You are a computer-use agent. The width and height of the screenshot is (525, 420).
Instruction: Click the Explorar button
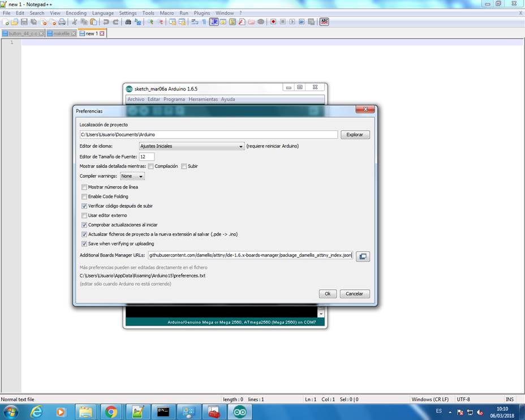[x=355, y=135]
